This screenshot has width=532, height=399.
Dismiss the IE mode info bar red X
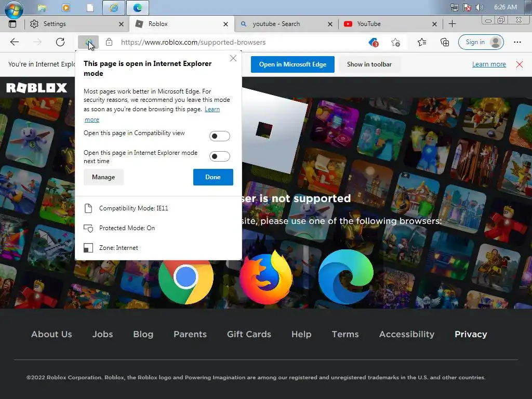click(520, 64)
